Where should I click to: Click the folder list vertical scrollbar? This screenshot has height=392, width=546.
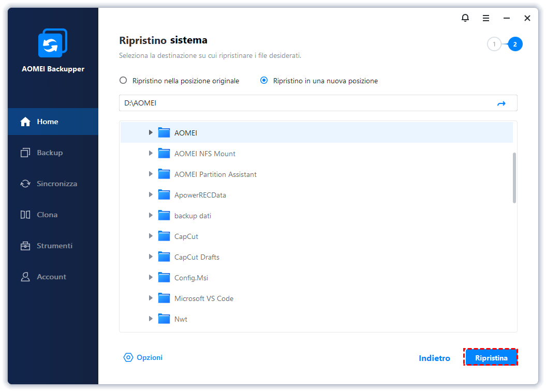(514, 177)
